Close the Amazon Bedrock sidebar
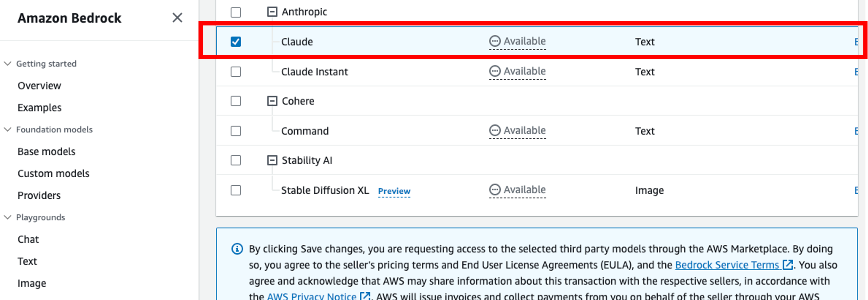The image size is (868, 300). [x=177, y=18]
